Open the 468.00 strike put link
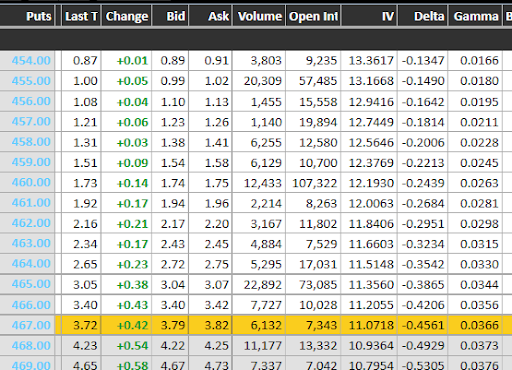Screen dimensions: 512x370 (31, 345)
